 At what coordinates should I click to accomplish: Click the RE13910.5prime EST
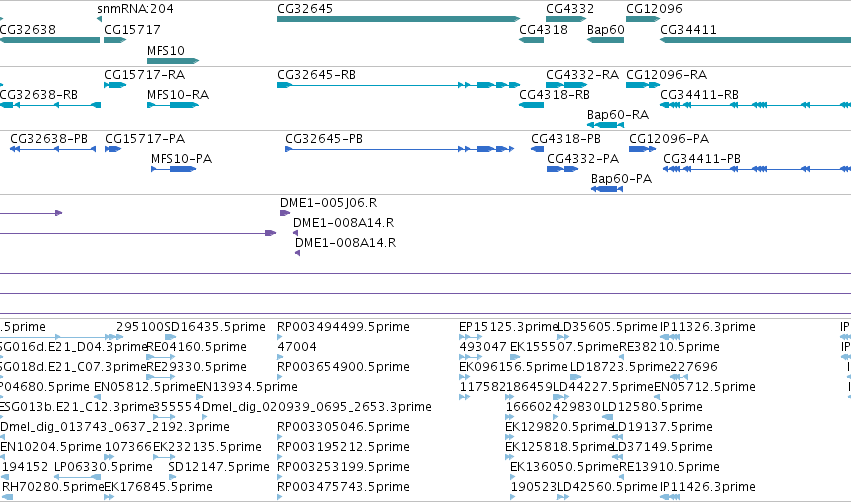click(621, 478)
